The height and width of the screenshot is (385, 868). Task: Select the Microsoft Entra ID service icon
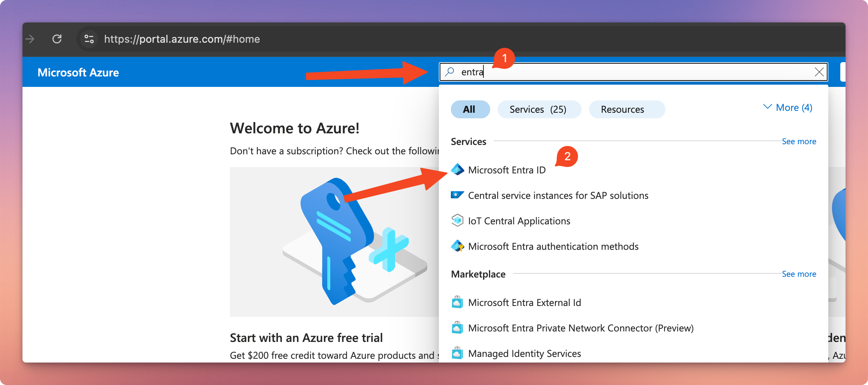pyautogui.click(x=457, y=170)
